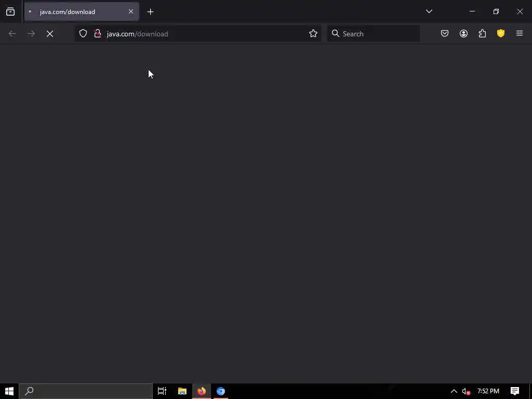View site connection lock information
Screen dimensions: 532x399
click(x=98, y=34)
